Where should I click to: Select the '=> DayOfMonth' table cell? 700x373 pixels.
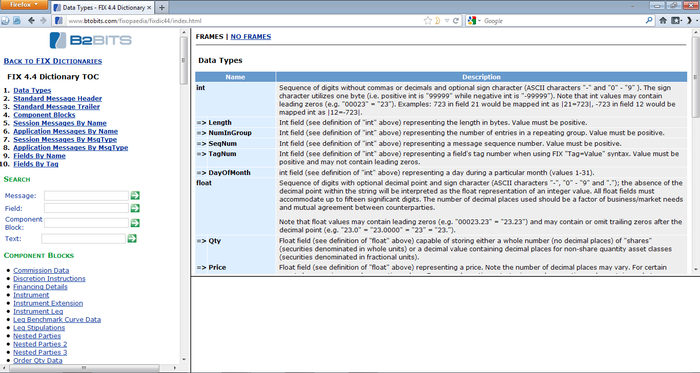coord(235,172)
